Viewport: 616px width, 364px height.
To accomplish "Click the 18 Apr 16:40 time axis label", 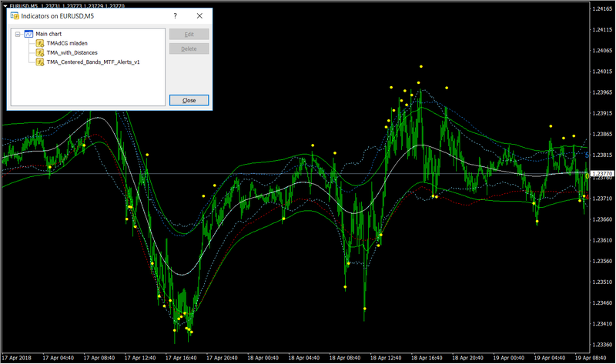I will pyautogui.click(x=427, y=358).
